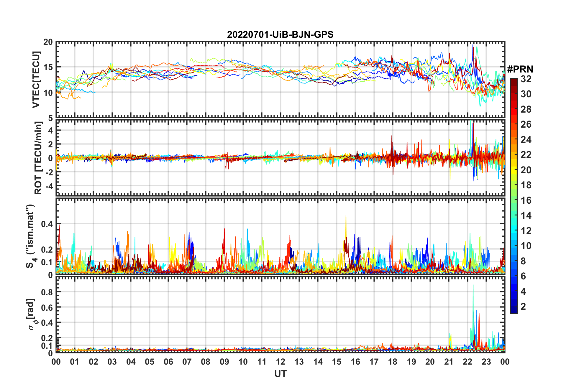Pick the colorbar tick label 16
Image resolution: width=561 pixels, height=392 pixels.
pos(526,200)
